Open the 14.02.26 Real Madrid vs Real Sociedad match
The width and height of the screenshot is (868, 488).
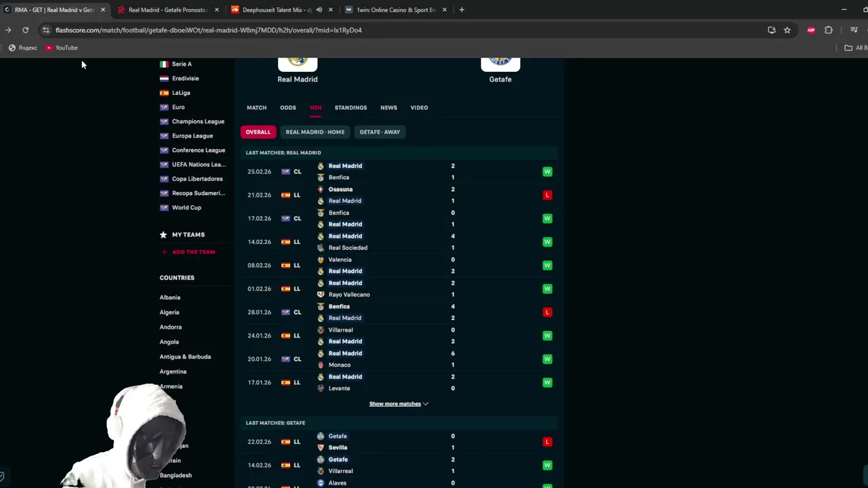point(400,242)
